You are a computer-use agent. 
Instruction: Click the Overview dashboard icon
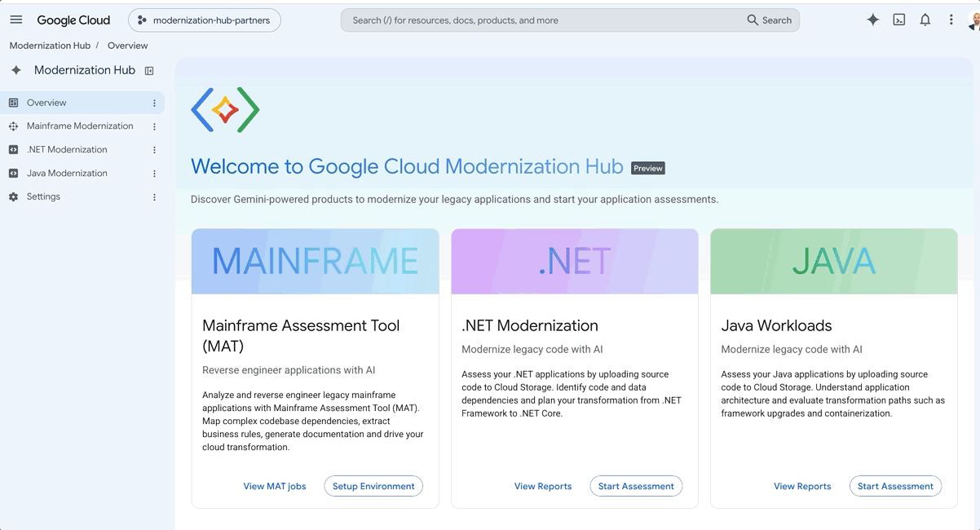13,103
